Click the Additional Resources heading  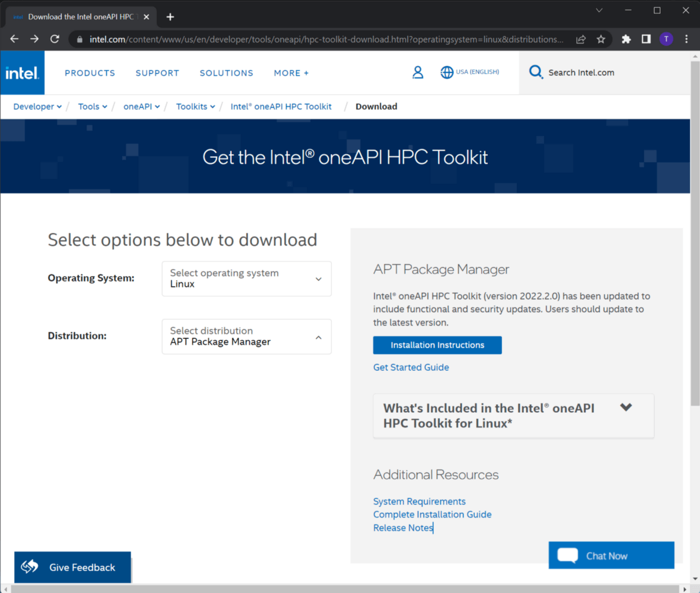(x=436, y=474)
